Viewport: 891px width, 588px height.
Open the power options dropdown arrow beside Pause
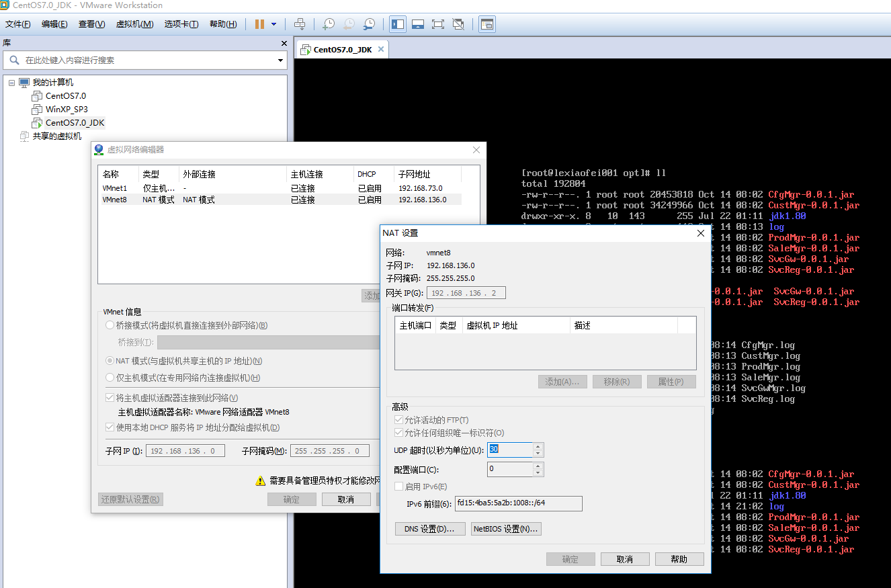273,24
